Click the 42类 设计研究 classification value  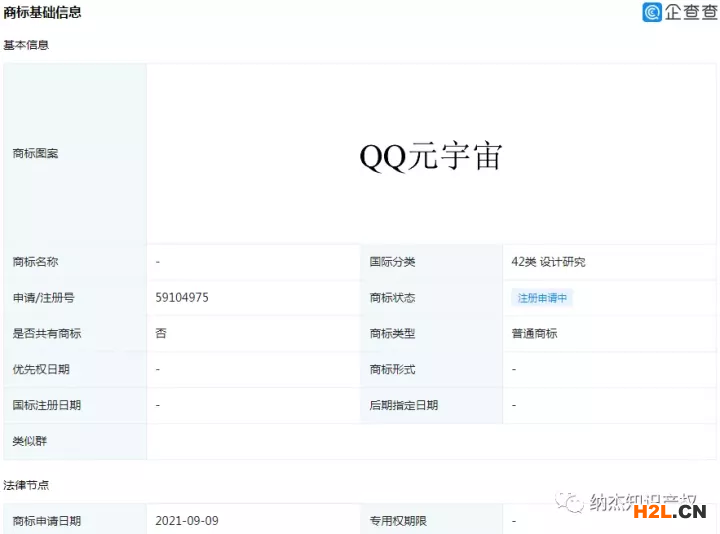(548, 262)
